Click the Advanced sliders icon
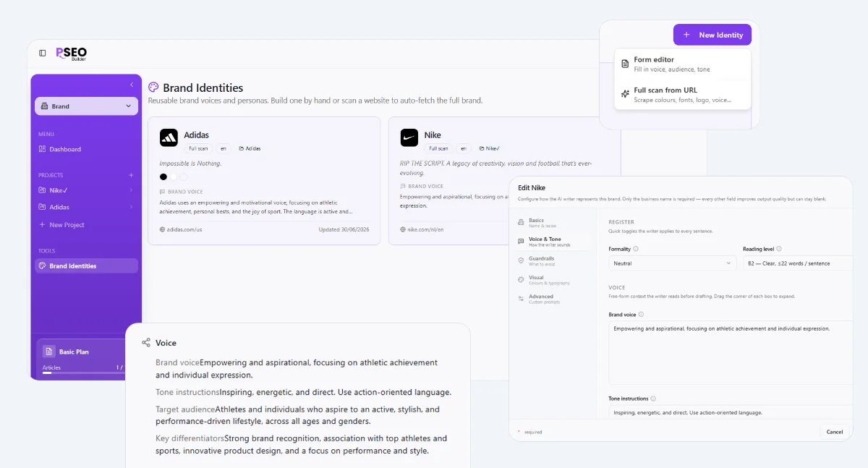This screenshot has height=468, width=868. (522, 299)
